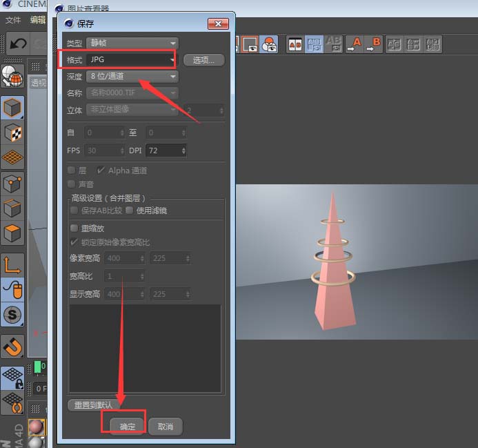Toggle the 声音 (Sound) checkbox
The height and width of the screenshot is (448, 478).
click(72, 184)
